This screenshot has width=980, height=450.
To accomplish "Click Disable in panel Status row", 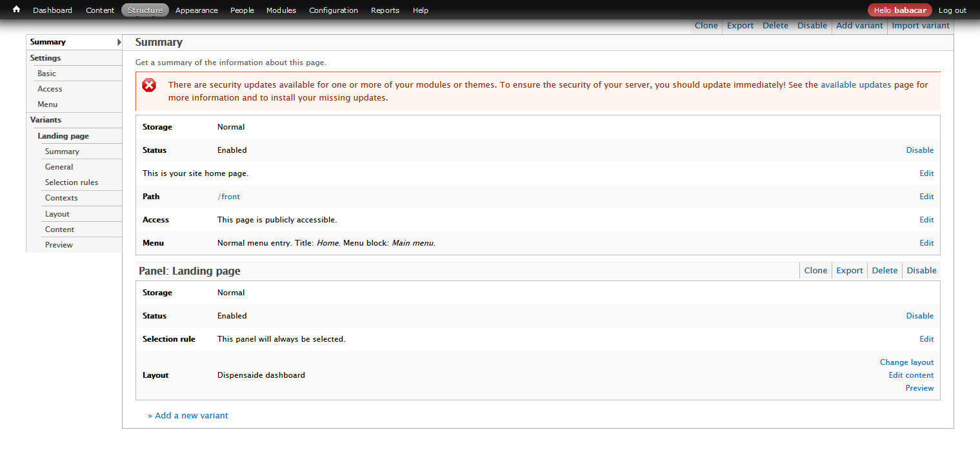I will click(919, 316).
